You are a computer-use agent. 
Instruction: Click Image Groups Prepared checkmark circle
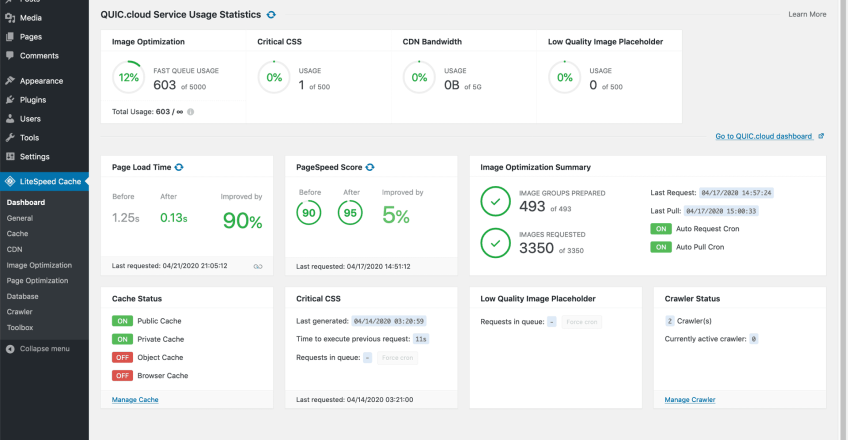point(495,201)
